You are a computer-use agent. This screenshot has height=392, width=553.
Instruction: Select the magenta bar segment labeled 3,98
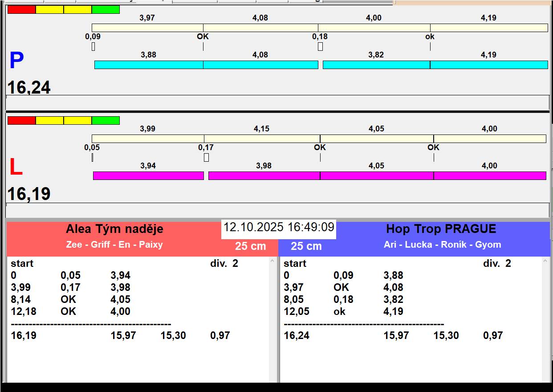[264, 176]
